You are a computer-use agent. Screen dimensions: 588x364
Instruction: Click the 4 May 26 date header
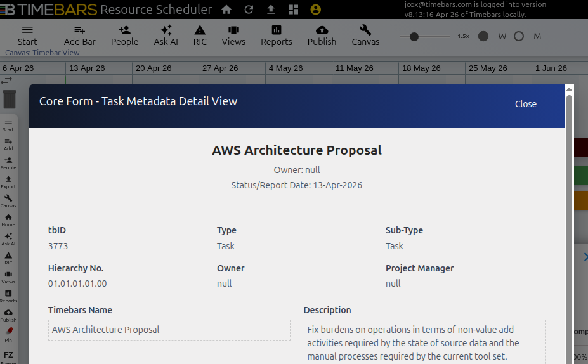285,68
